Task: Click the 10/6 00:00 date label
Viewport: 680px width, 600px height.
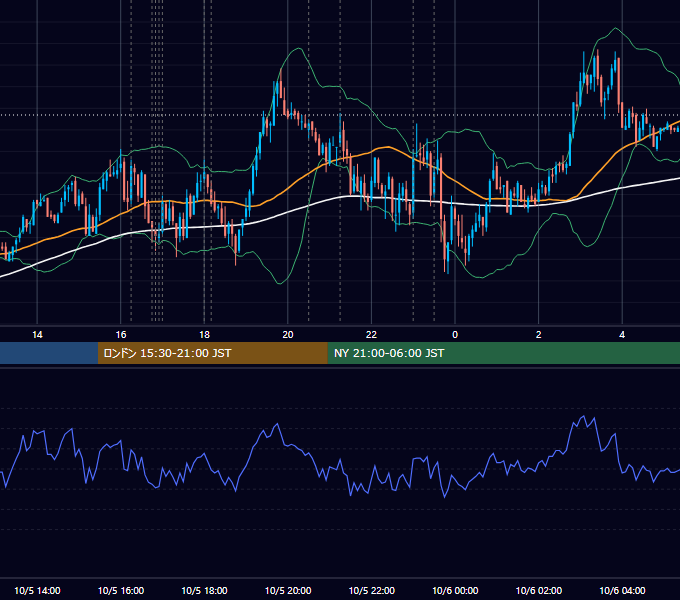Action: [x=455, y=590]
